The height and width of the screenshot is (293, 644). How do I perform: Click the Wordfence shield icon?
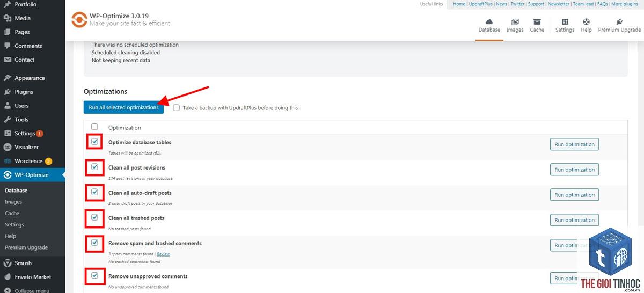pyautogui.click(x=8, y=161)
